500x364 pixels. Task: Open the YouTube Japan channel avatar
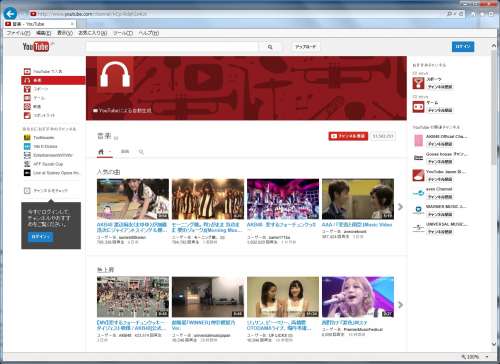[418, 175]
